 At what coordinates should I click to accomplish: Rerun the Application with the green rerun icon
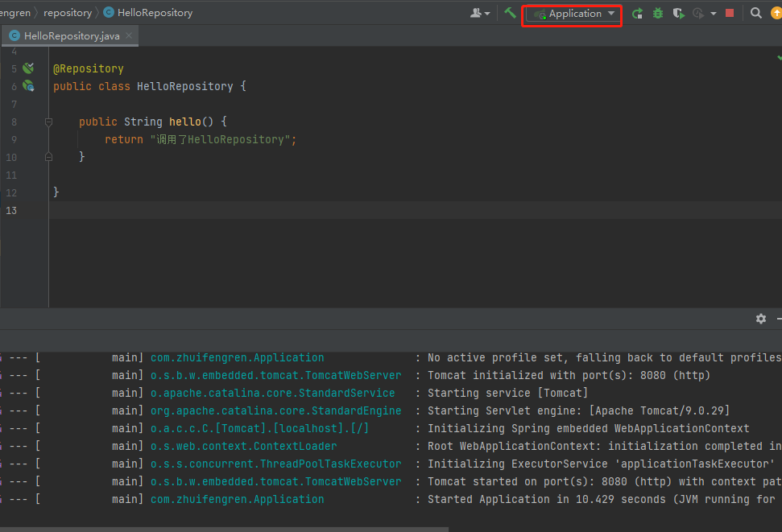[x=637, y=13]
